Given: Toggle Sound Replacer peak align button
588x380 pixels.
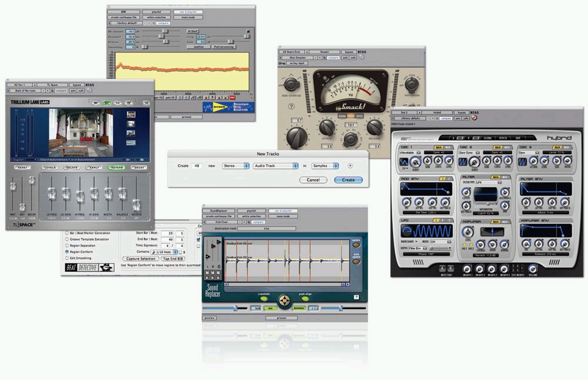Looking at the screenshot, I should (x=305, y=299).
